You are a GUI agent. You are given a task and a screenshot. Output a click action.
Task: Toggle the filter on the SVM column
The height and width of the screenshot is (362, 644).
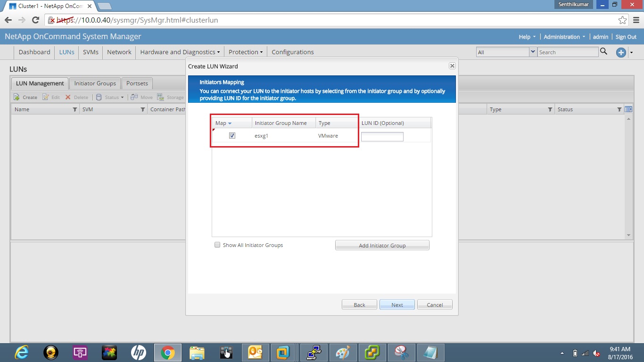[143, 109]
